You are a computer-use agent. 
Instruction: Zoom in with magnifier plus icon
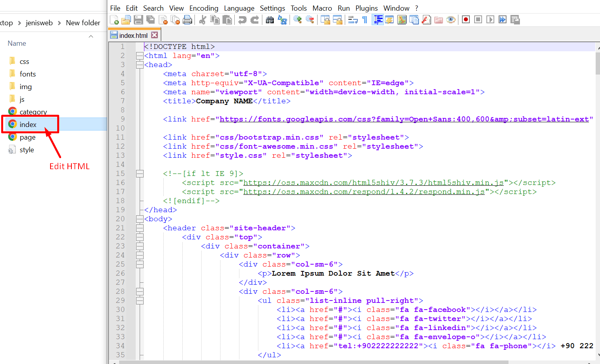(297, 20)
